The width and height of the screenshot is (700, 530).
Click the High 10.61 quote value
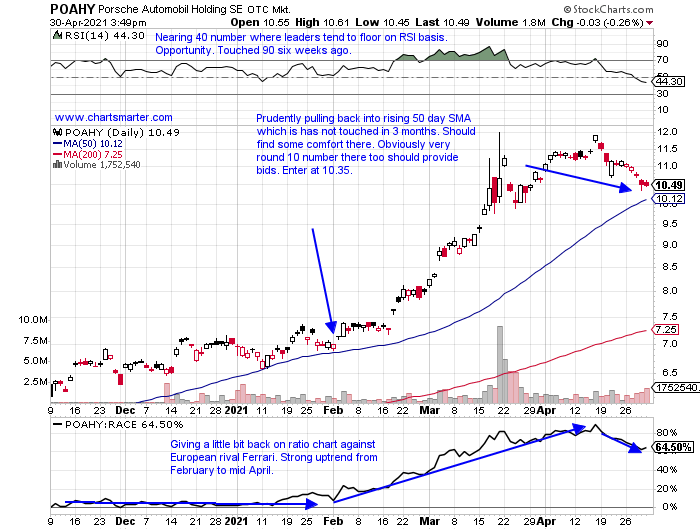coord(322,22)
